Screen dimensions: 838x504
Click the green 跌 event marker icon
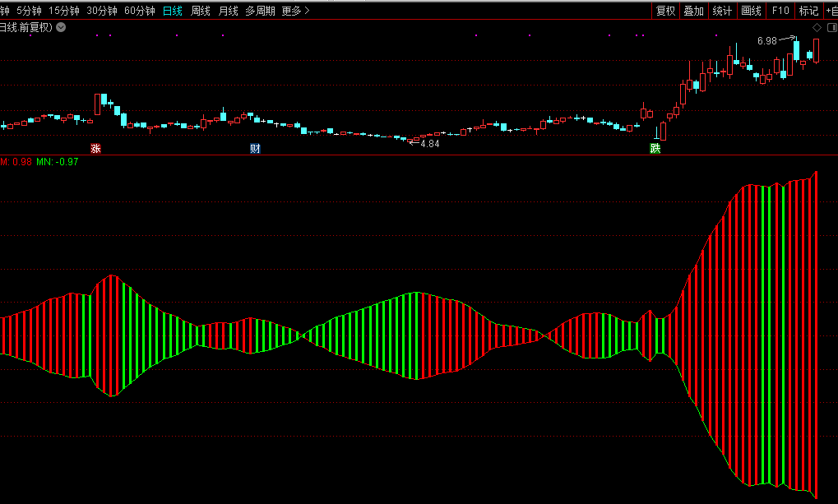click(x=655, y=149)
